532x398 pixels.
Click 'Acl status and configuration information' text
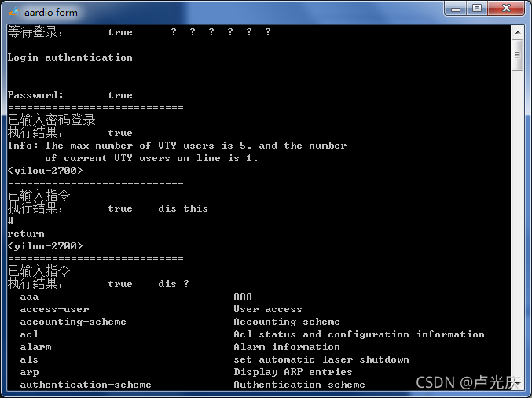pos(359,334)
